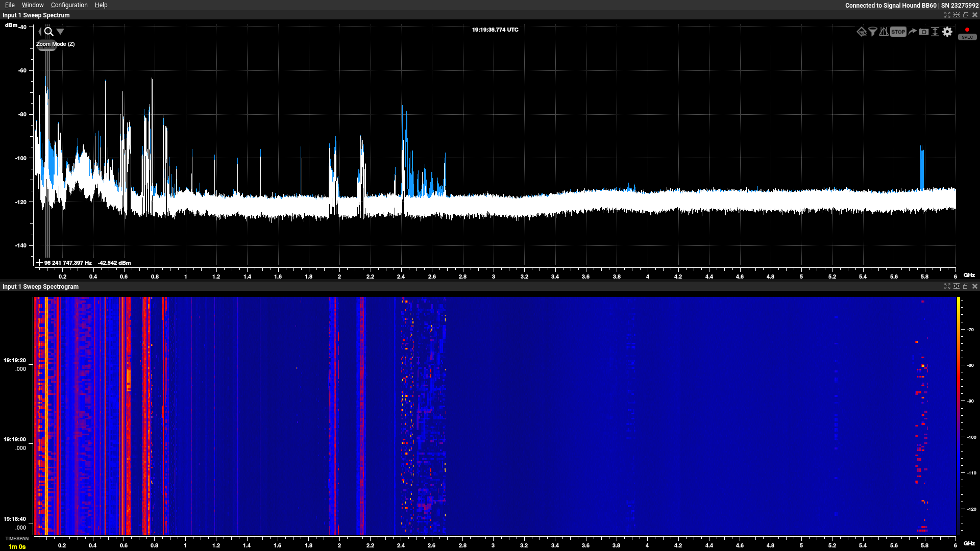Open spectrum settings with the gear icon
Viewport: 980px width, 551px height.
[x=947, y=32]
